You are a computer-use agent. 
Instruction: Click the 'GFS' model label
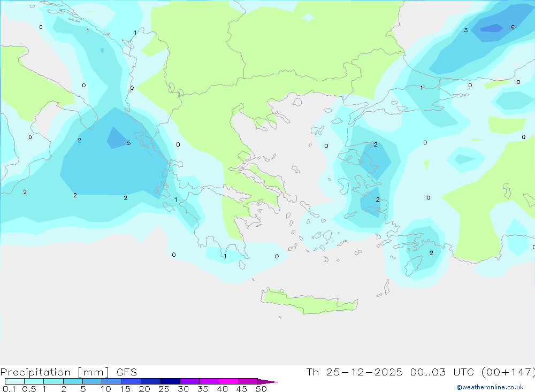[x=127, y=372]
